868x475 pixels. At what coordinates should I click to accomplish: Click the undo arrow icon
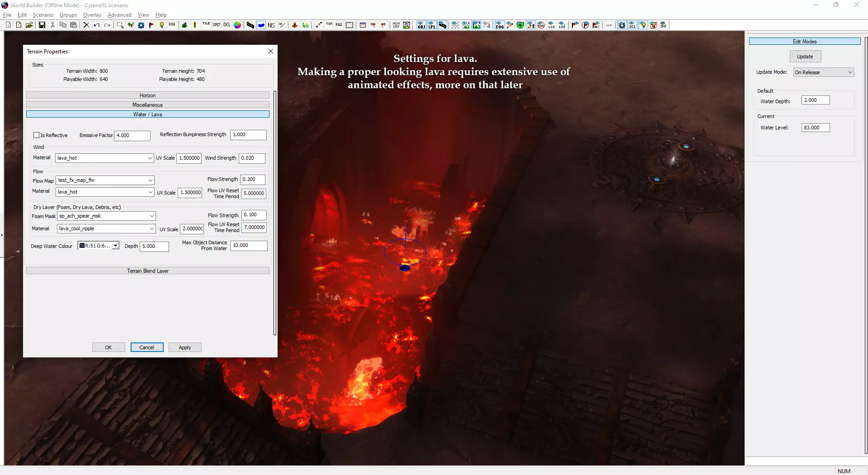click(x=97, y=25)
